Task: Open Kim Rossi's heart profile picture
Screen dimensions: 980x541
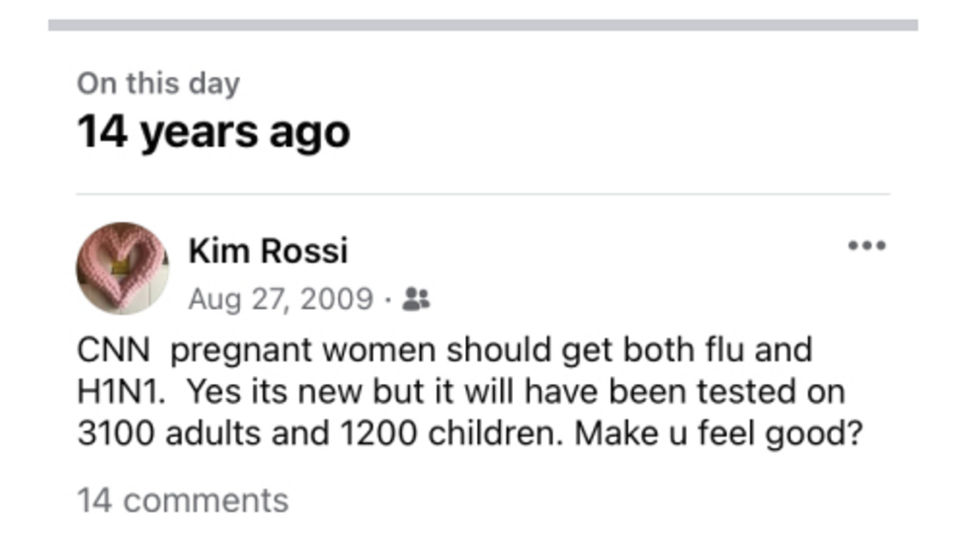Action: [122, 269]
